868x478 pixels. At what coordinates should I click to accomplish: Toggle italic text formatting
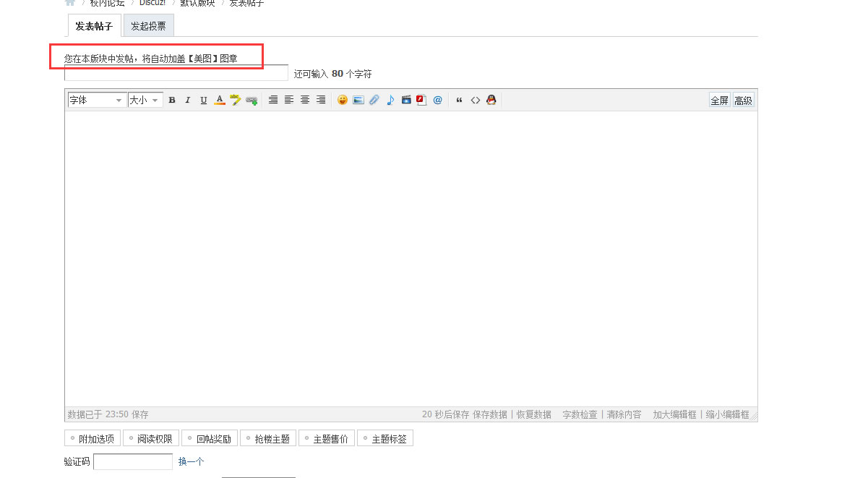click(188, 101)
